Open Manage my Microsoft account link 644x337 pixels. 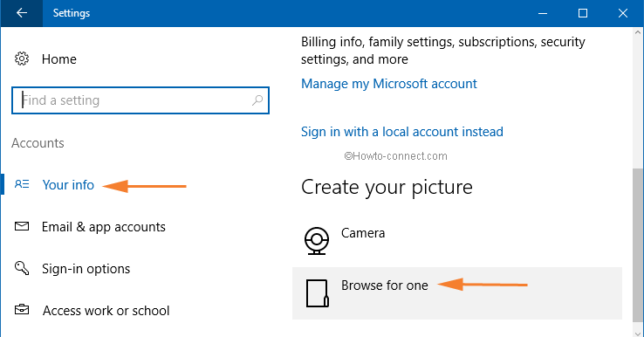point(389,84)
